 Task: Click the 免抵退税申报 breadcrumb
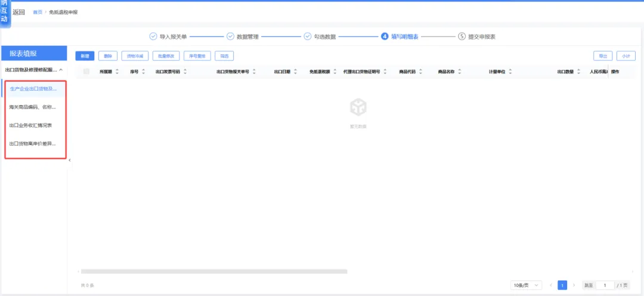[63, 13]
